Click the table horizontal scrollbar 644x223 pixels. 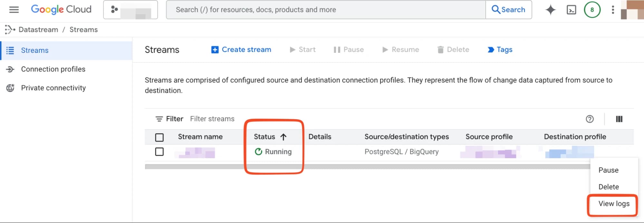pos(367,167)
